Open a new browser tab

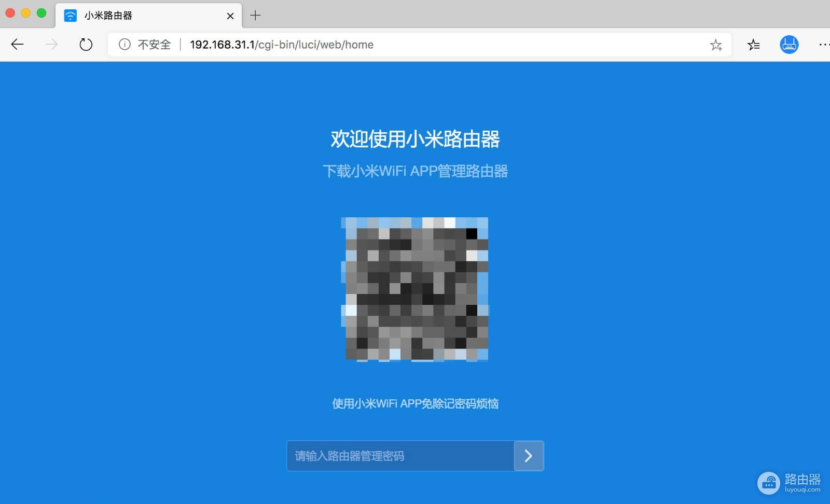(255, 15)
